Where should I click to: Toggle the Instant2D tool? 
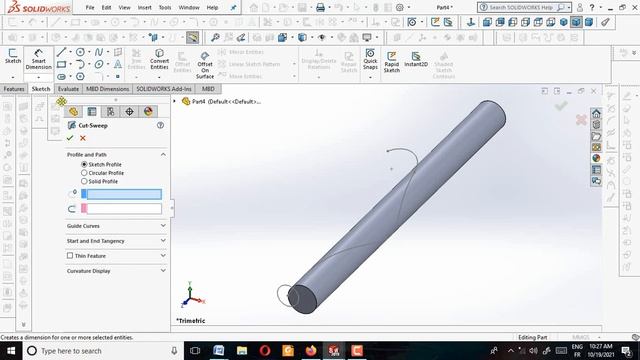tap(416, 59)
